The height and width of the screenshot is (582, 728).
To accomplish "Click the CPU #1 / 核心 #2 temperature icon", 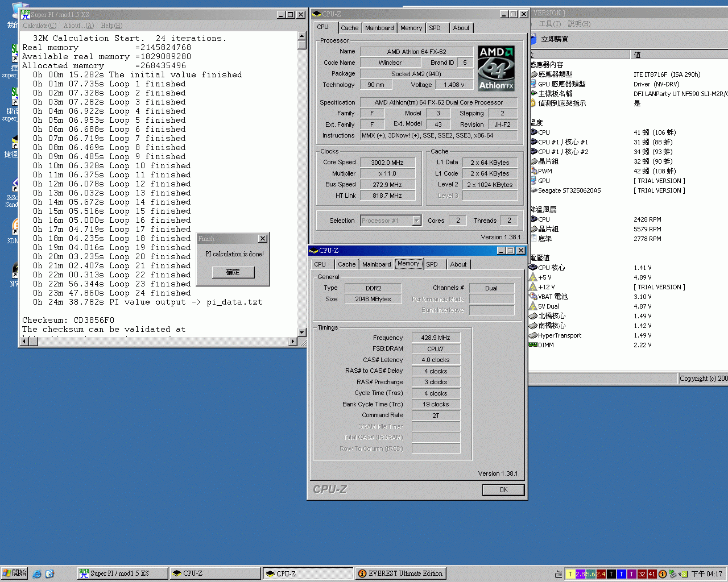I will pyautogui.click(x=533, y=152).
